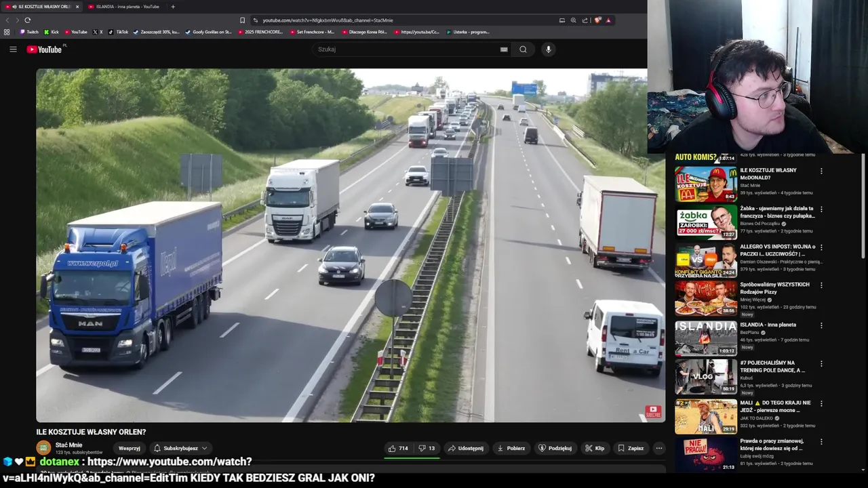Open the #7 POJECHALIŚMY NA TRENING POLE DANCE title

pos(772,366)
